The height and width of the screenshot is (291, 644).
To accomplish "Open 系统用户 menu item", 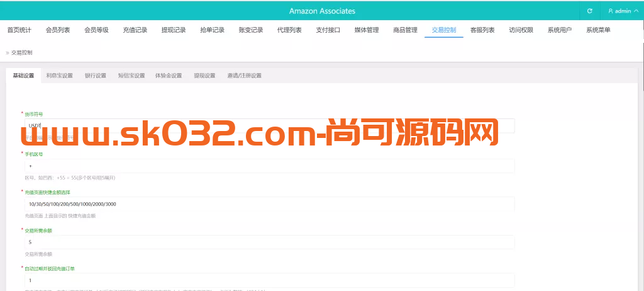I will [x=560, y=30].
